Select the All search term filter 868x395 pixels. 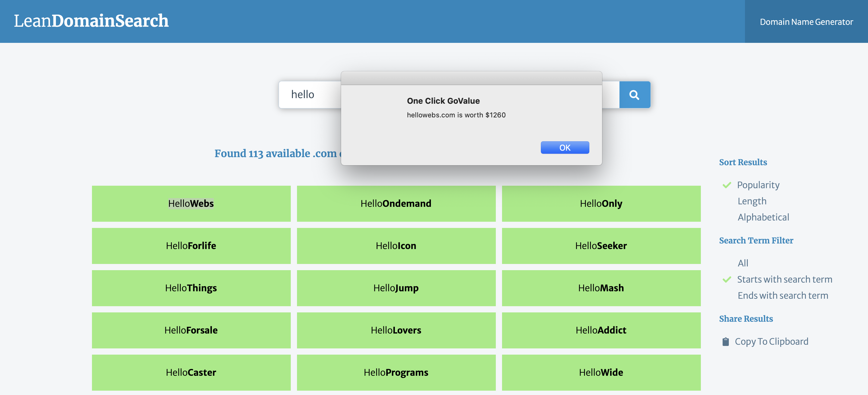743,263
